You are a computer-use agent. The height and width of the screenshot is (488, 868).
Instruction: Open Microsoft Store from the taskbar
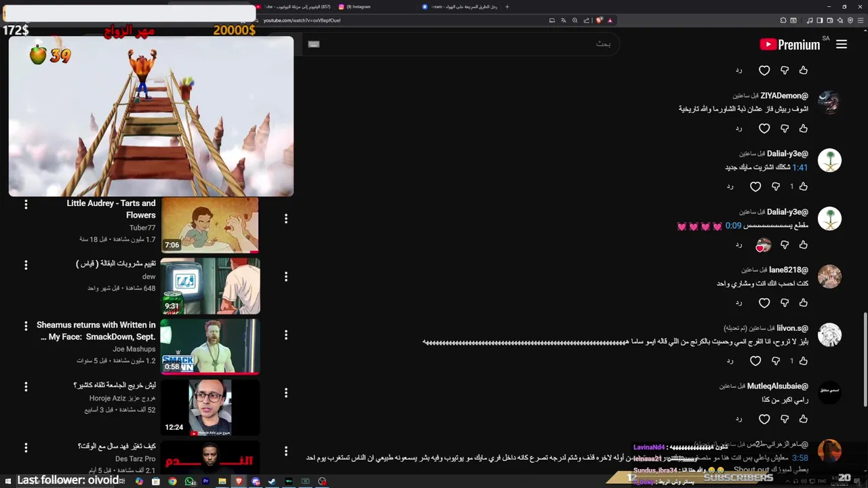pos(156,481)
